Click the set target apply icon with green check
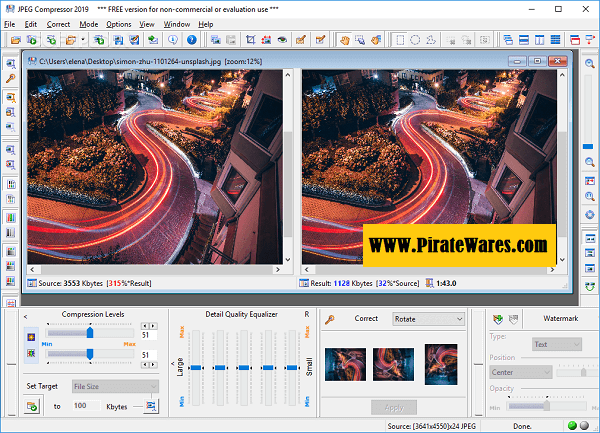Viewport: 600px width, 433px height. tap(32, 406)
